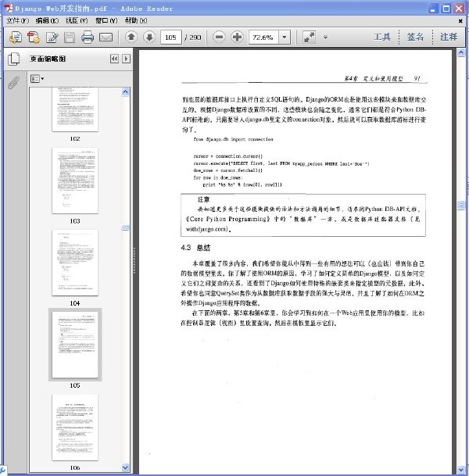
Task: Open the 视图(V) menu
Action: [77, 20]
